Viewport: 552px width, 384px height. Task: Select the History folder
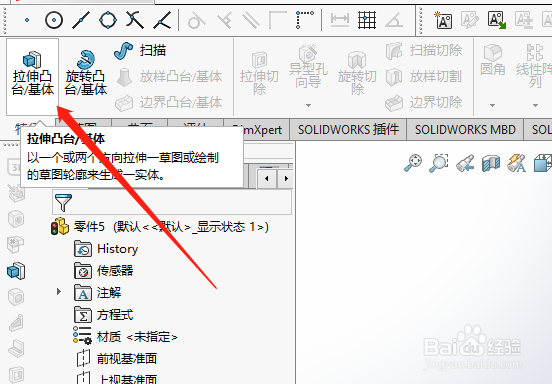106,249
